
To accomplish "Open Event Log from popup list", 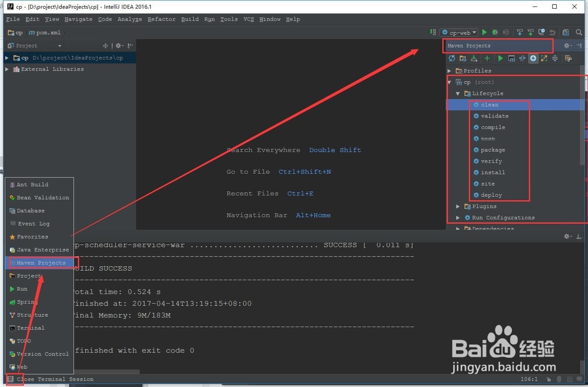I will 40,224.
